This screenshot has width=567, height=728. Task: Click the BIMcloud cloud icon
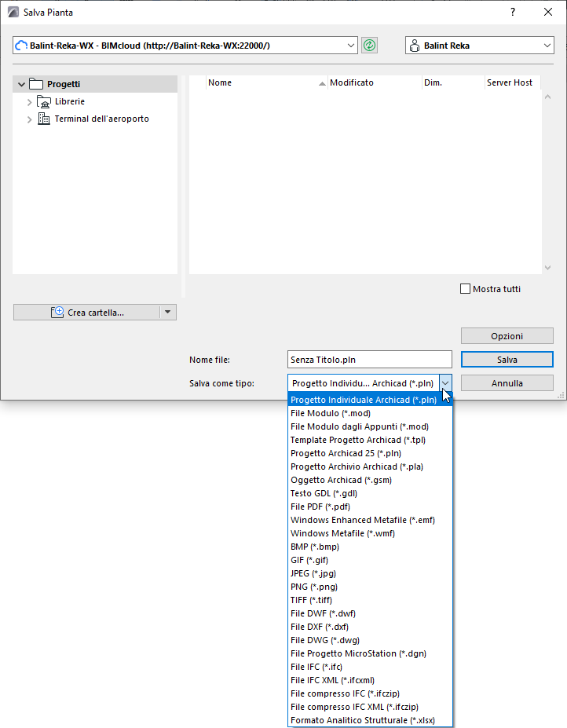coord(21,46)
